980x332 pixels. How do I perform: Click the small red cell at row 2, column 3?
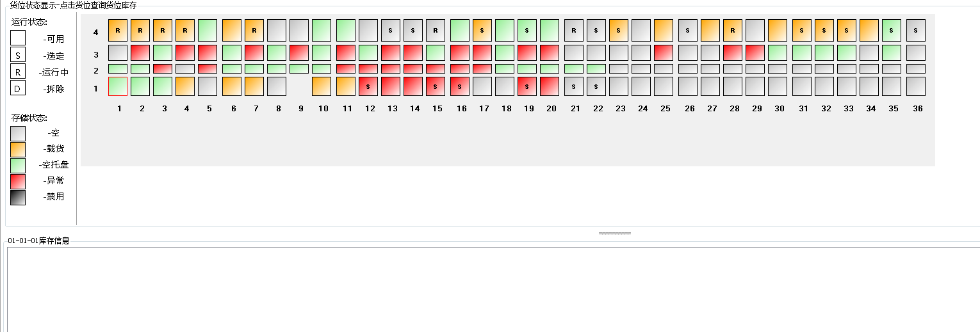coord(163,68)
